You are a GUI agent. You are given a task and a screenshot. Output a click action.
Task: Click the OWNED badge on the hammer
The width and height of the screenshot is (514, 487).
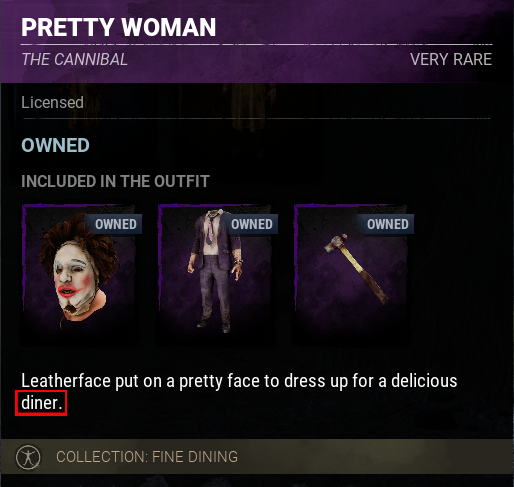click(387, 224)
